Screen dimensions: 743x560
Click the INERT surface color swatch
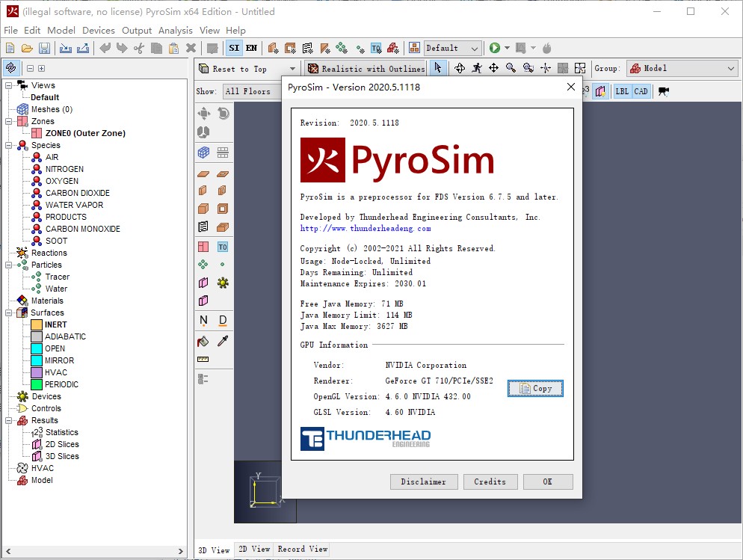click(35, 324)
